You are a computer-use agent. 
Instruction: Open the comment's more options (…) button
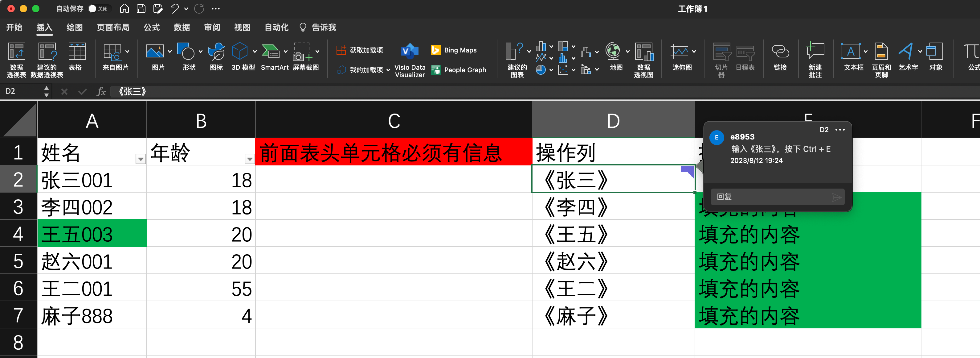click(839, 130)
